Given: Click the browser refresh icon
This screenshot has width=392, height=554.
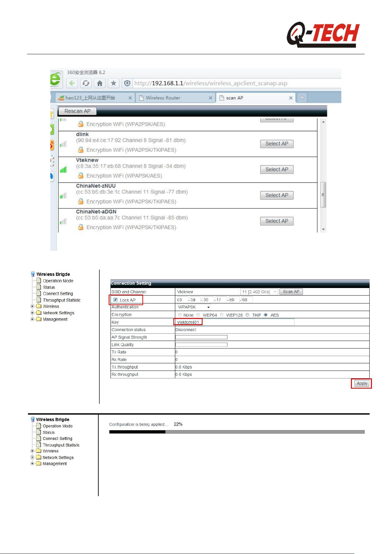Looking at the screenshot, I should pos(86,83).
